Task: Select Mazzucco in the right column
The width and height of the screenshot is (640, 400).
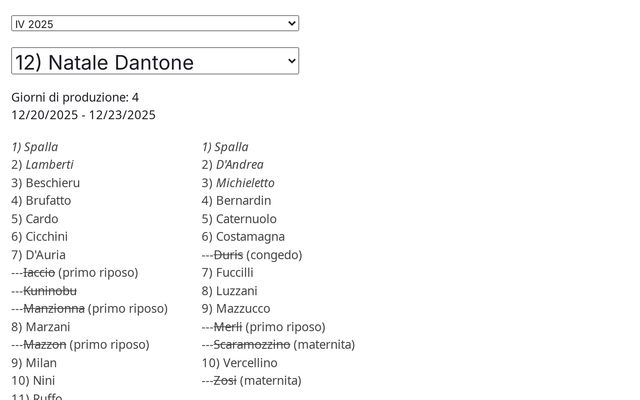Action: click(x=243, y=309)
